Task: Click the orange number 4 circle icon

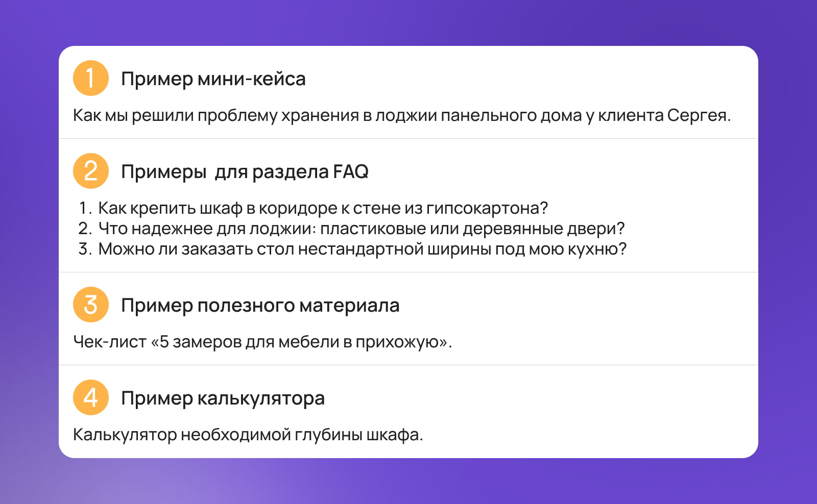Action: point(90,398)
